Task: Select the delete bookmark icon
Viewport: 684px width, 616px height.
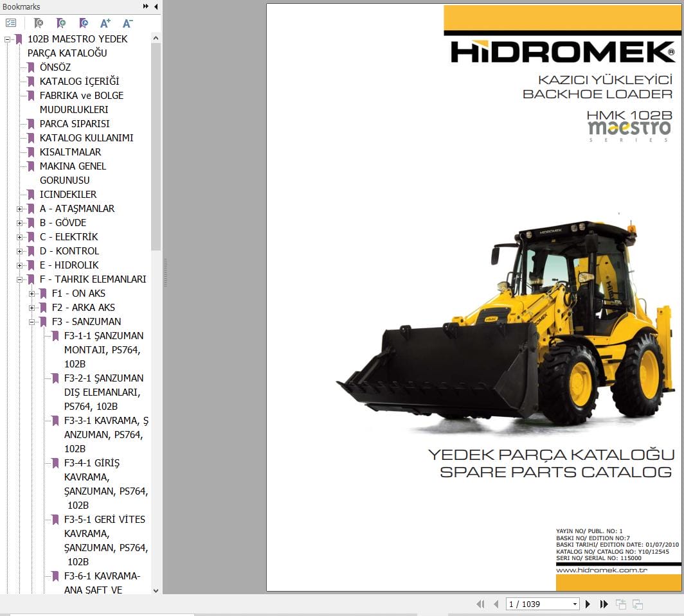Action: 39,22
